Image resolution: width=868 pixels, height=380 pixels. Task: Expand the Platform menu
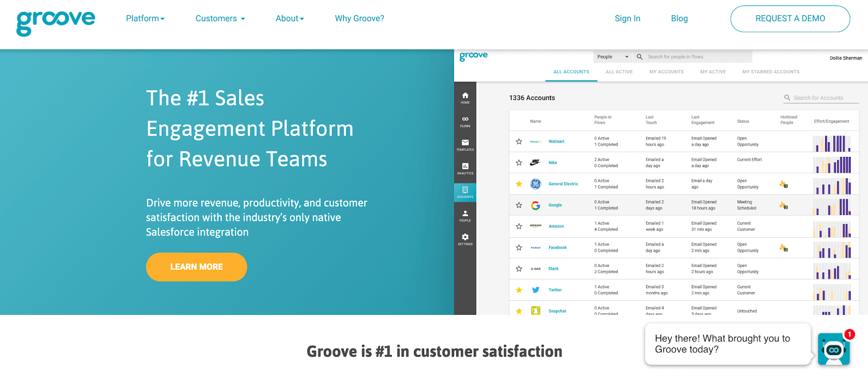point(145,18)
